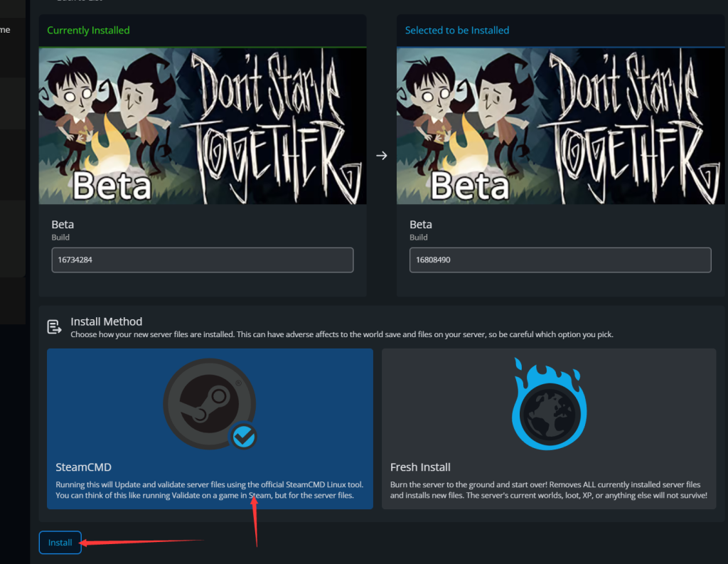Click the Beta label under Selected banner
The width and height of the screenshot is (728, 564).
click(x=421, y=225)
